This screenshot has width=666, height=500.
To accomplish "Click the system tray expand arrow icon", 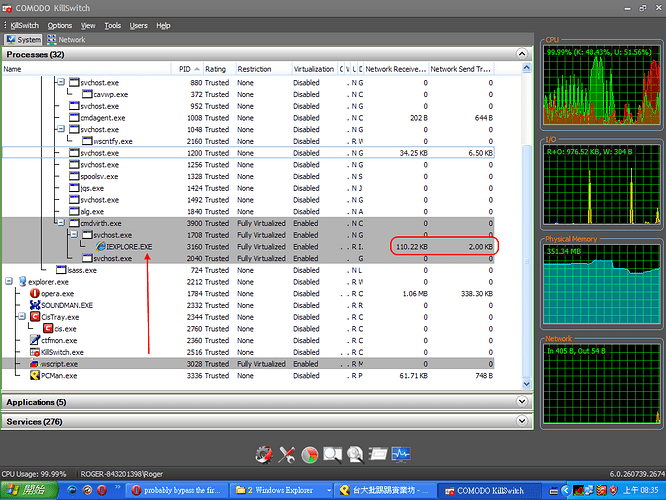I will 566,490.
